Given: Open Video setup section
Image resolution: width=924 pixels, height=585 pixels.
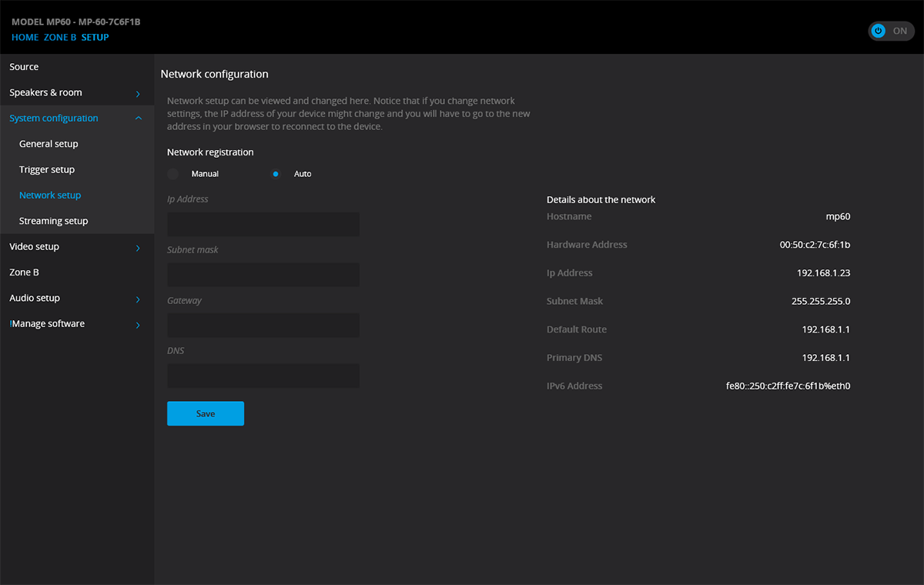Looking at the screenshot, I should 77,247.
